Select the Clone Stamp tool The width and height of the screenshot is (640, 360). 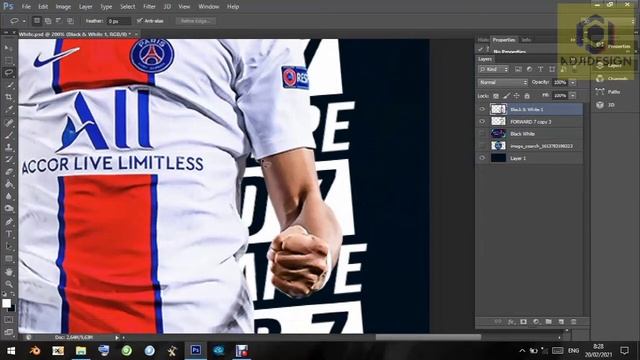click(9, 147)
